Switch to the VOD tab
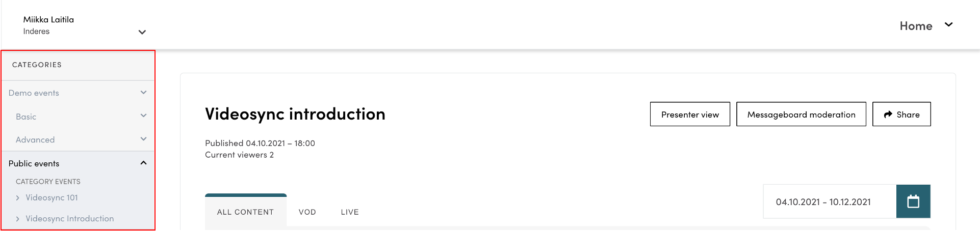980x231 pixels. [x=307, y=212]
